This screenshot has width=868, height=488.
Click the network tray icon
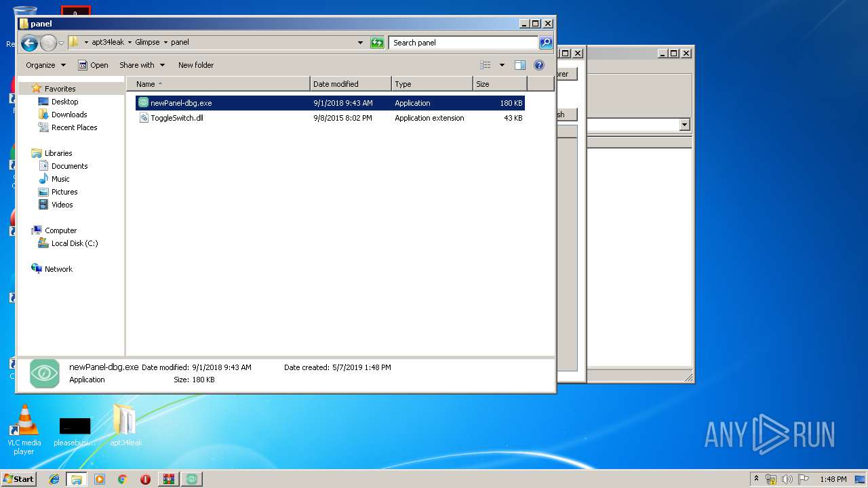pos(771,479)
